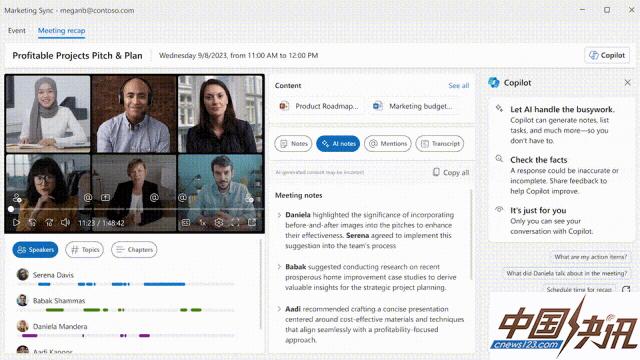The height and width of the screenshot is (360, 640).
Task: Click the 'Profitable Projects Pitch & Plan' title
Action: tap(78, 56)
